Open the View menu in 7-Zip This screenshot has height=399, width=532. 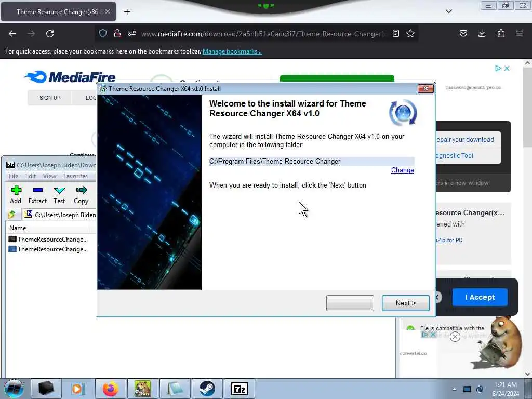pos(49,176)
